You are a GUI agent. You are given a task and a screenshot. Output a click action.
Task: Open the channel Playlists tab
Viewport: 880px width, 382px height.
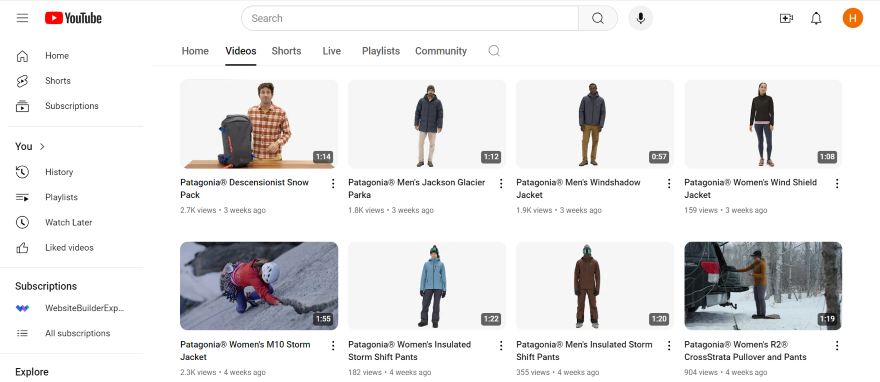click(381, 51)
